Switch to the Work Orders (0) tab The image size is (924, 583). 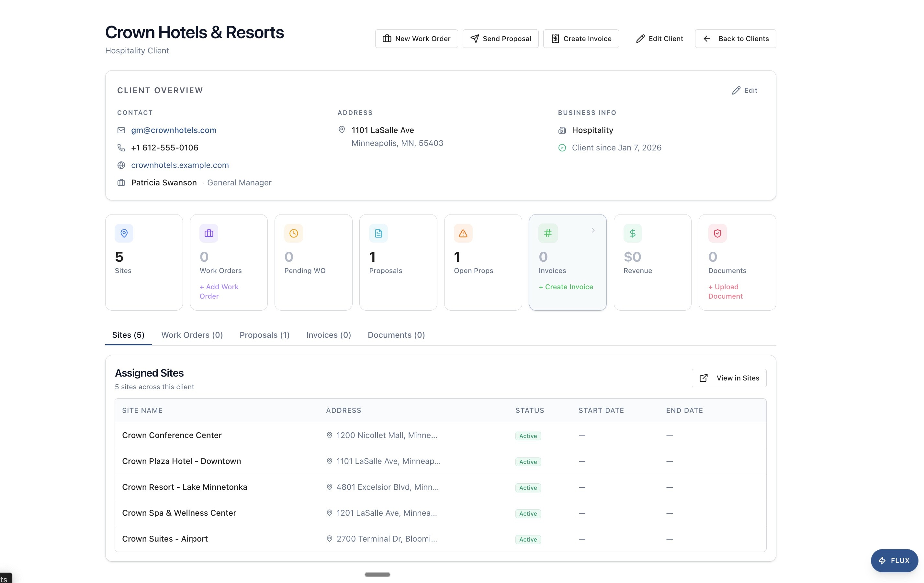(x=192, y=335)
